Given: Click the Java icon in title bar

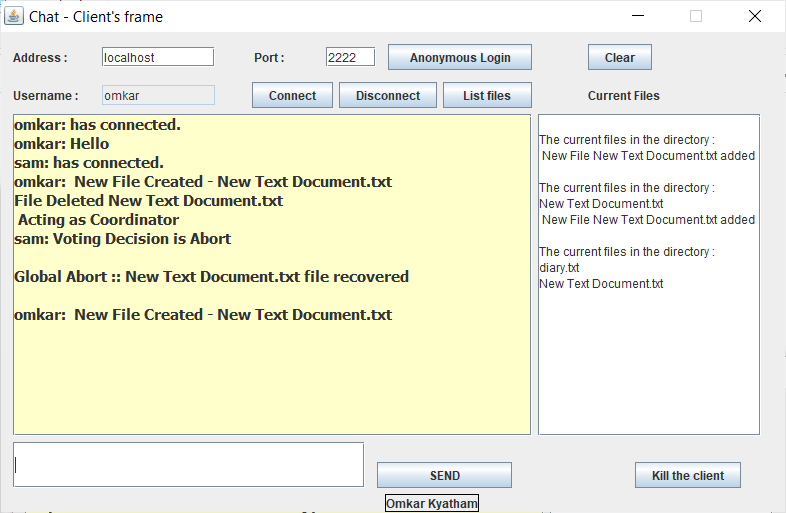Looking at the screenshot, I should 14,16.
